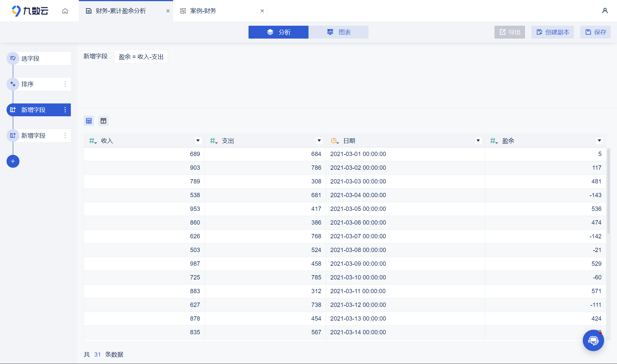Click the blue plus add-step button
The image size is (617, 364).
click(x=13, y=161)
